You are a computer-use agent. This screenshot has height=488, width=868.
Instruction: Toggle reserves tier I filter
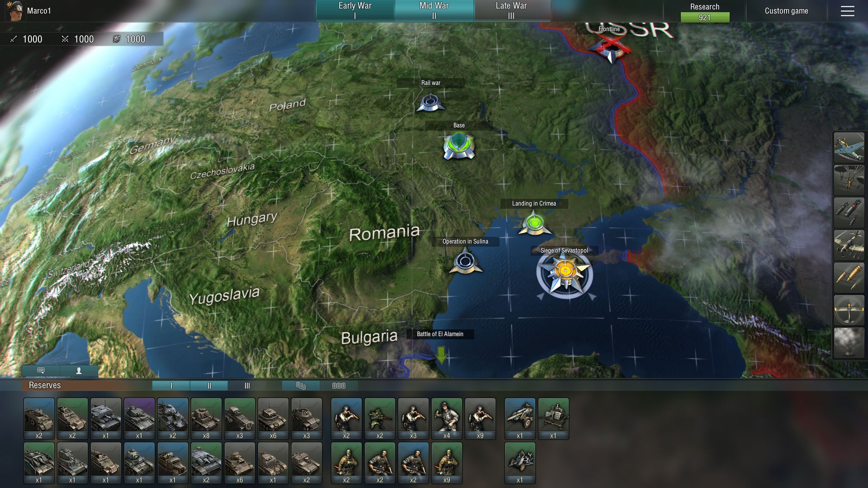click(171, 385)
